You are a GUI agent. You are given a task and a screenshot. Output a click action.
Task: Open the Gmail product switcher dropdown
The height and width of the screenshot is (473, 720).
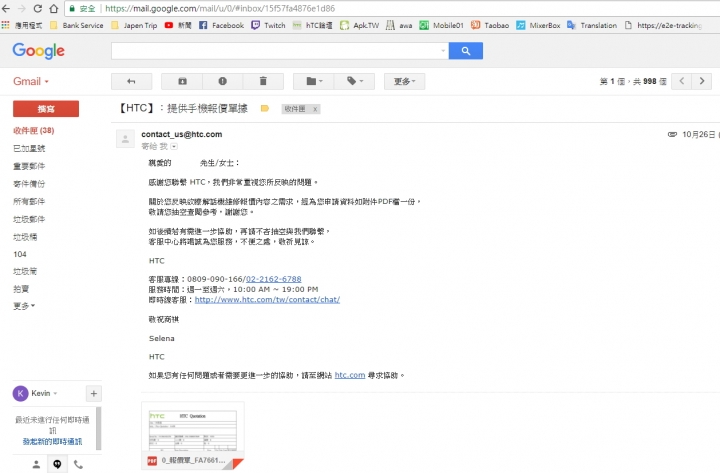(x=31, y=82)
